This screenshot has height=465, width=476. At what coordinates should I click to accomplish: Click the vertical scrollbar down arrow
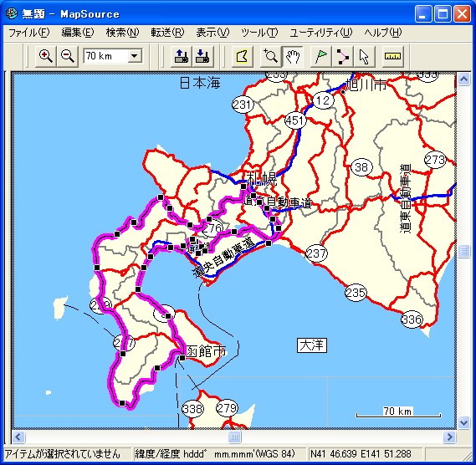(463, 422)
